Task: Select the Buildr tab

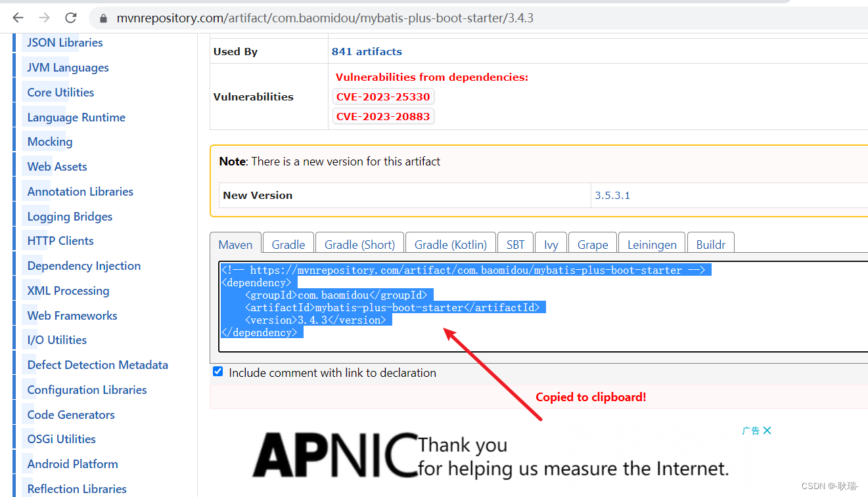Action: tap(711, 244)
